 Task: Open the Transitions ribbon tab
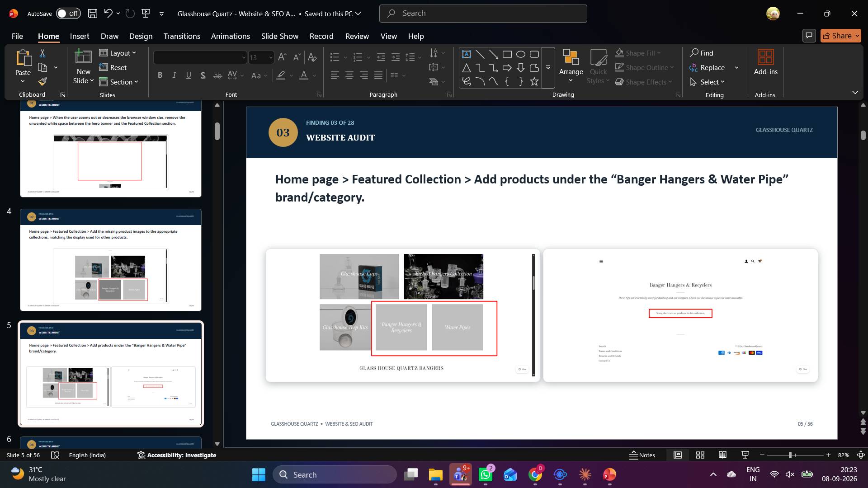point(182,36)
